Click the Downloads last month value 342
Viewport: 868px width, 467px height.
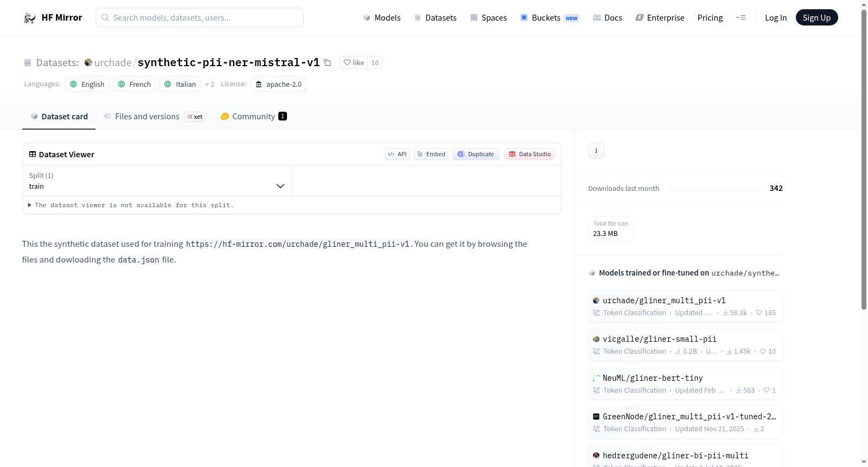point(776,188)
